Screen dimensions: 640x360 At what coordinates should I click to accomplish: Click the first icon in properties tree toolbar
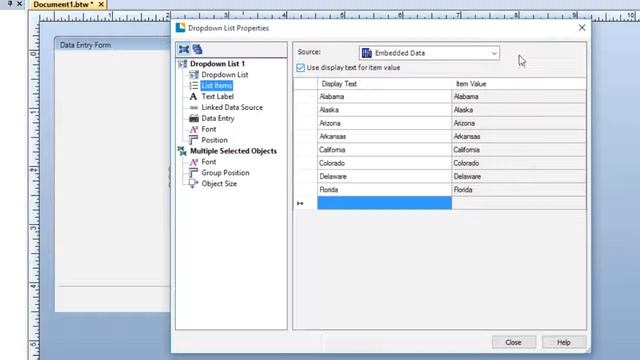184,49
